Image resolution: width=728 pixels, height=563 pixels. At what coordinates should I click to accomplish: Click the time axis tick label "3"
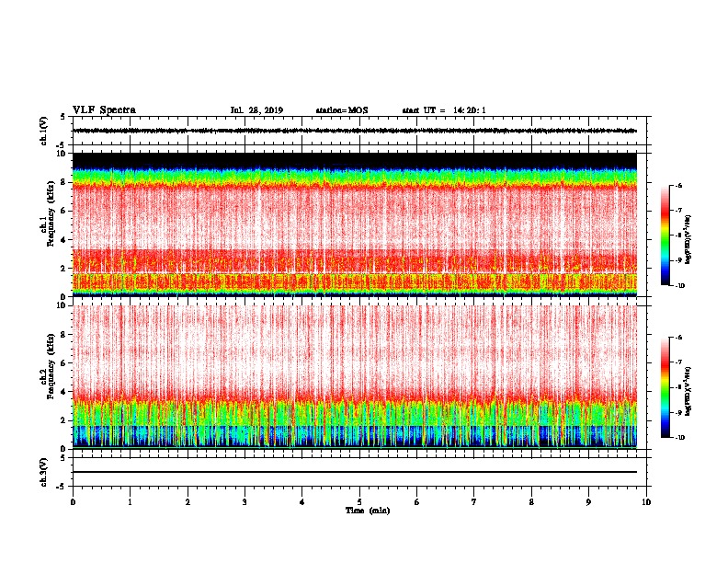pyautogui.click(x=245, y=502)
